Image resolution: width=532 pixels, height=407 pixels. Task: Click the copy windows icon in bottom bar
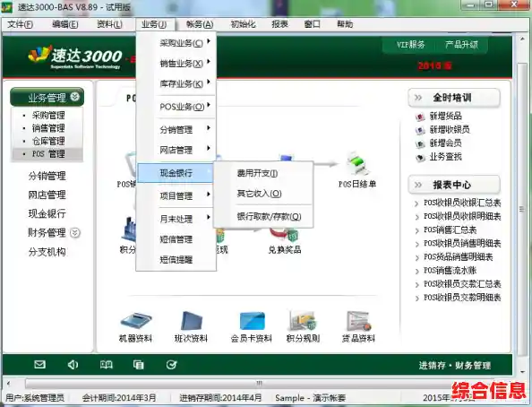(x=139, y=365)
